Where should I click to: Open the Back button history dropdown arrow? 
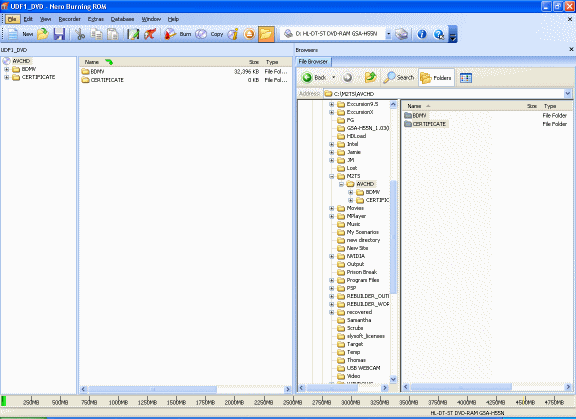[x=334, y=77]
